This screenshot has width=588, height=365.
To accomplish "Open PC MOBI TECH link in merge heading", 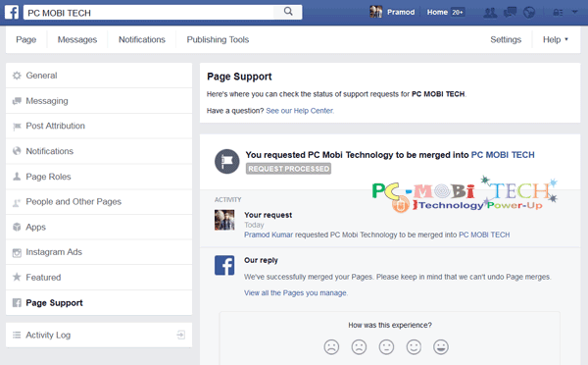I will pyautogui.click(x=503, y=155).
